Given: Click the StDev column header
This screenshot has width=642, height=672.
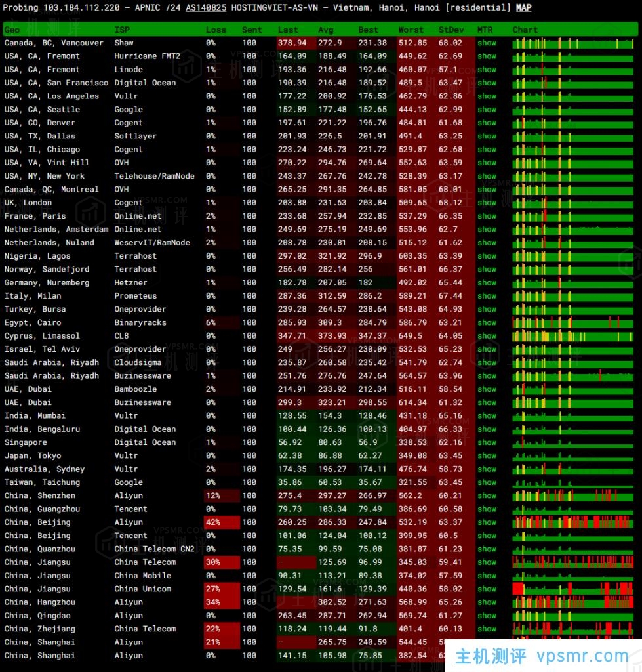Looking at the screenshot, I should point(451,30).
